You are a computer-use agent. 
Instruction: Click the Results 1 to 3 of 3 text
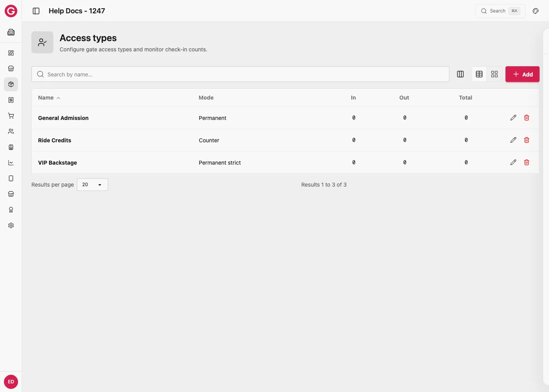click(x=324, y=185)
